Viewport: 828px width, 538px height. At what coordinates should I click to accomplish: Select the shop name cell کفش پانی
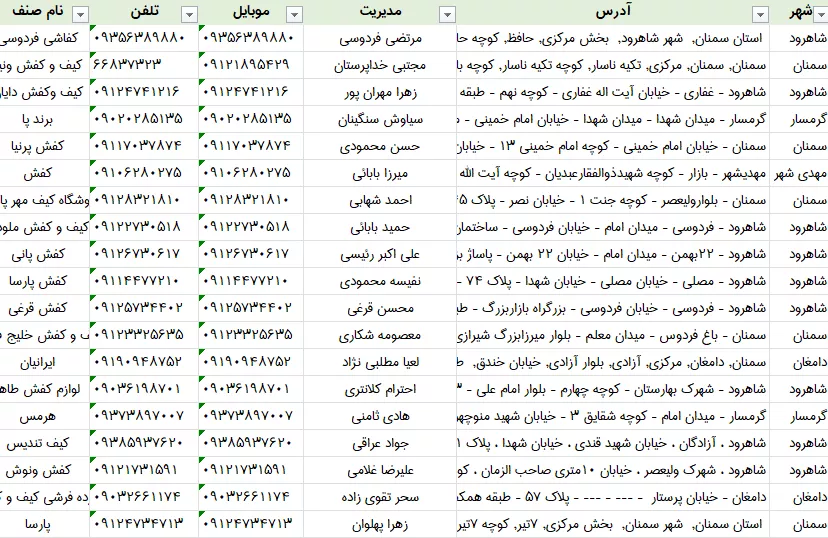point(45,254)
